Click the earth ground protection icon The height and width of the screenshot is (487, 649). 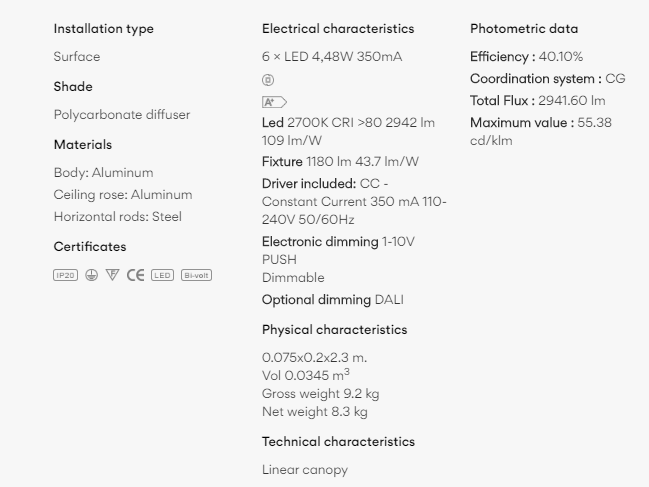pyautogui.click(x=91, y=275)
